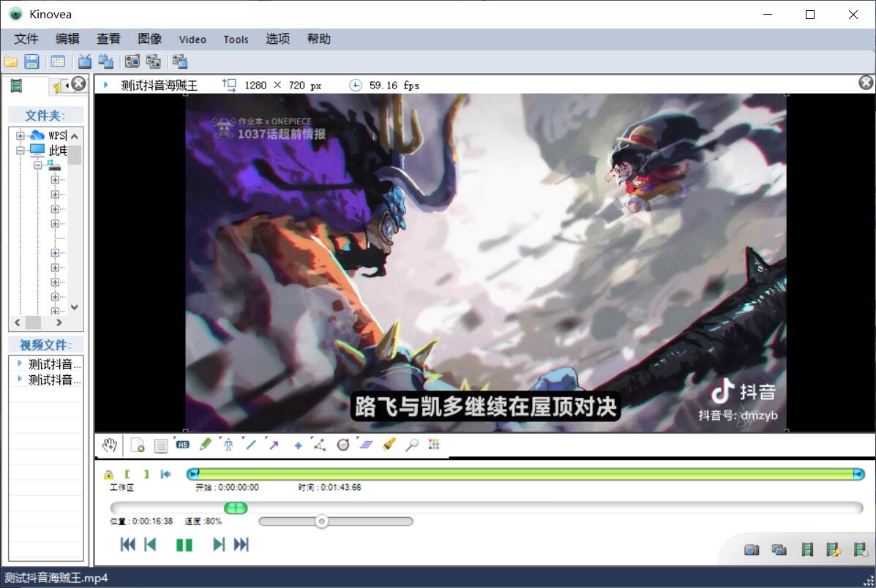Screen dimensions: 876x588
Task: Open the comments notes tool
Action: click(x=160, y=445)
